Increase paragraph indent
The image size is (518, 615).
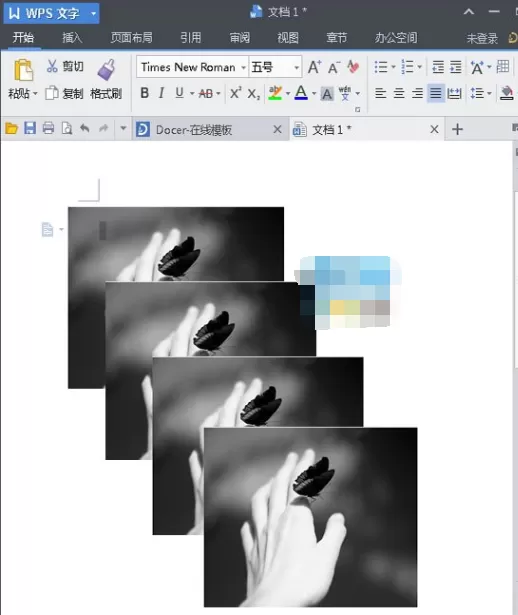coord(455,67)
